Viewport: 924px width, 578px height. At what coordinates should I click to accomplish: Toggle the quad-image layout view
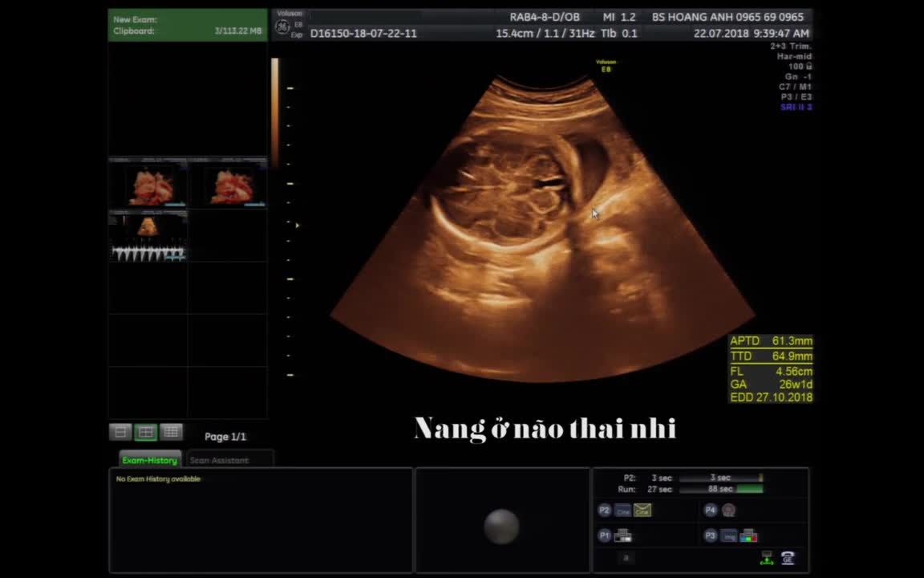[x=145, y=432]
